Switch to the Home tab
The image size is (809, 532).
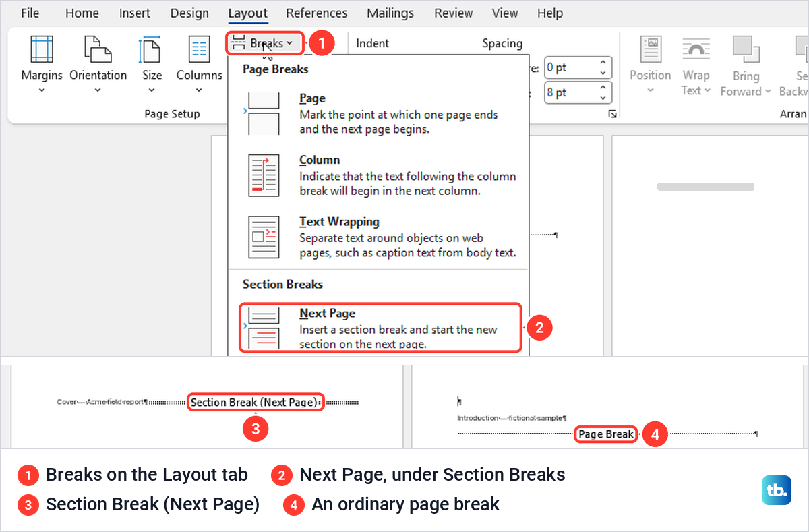point(82,13)
